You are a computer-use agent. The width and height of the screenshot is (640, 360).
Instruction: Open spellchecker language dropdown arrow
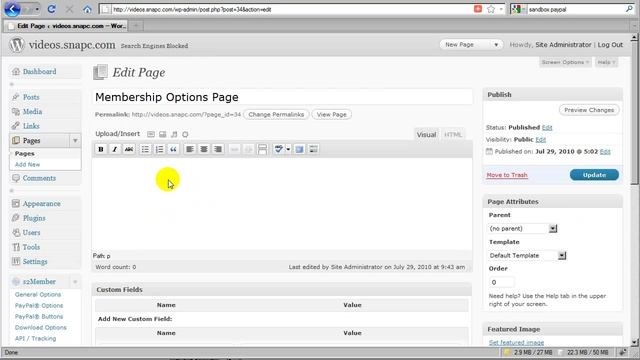288,149
